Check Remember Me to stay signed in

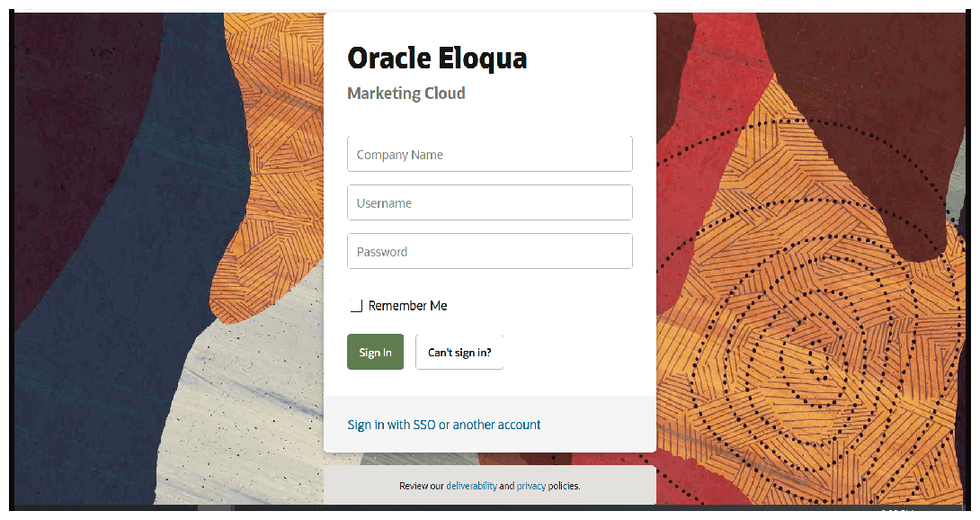(356, 305)
